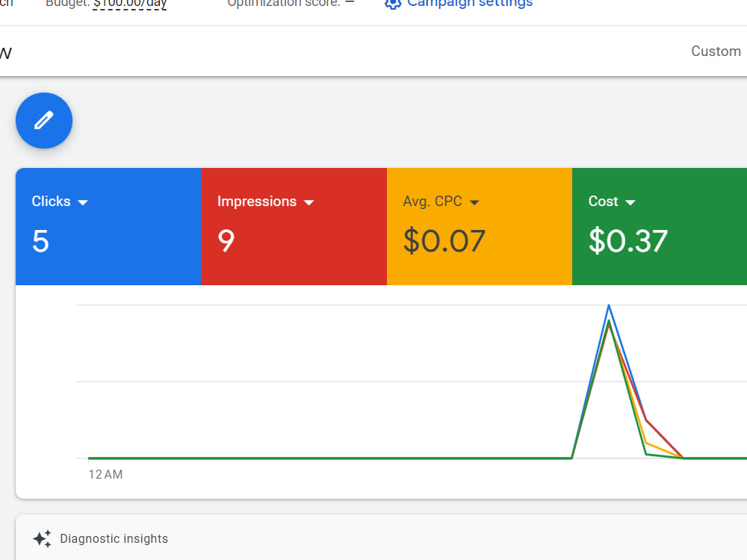Click the Optimization score dash indicator
The width and height of the screenshot is (747, 560).
coord(348,1)
